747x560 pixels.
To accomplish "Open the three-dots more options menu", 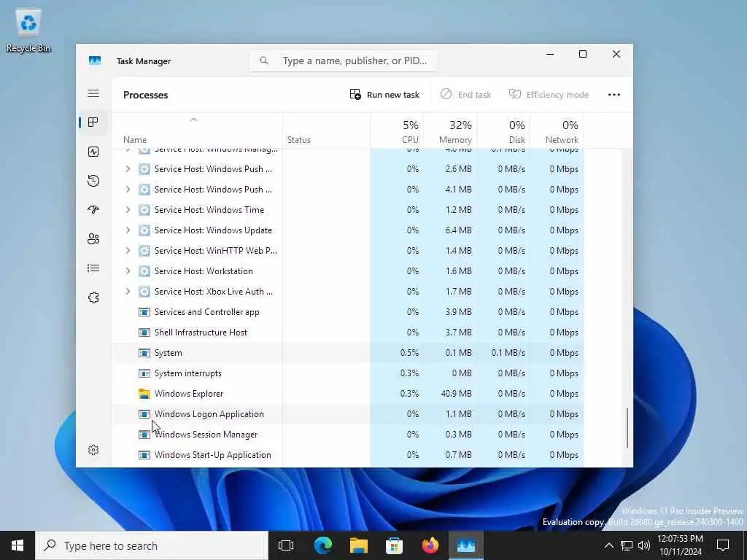I will point(614,95).
